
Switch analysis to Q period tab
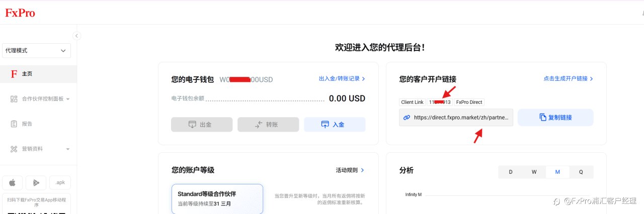[581, 172]
